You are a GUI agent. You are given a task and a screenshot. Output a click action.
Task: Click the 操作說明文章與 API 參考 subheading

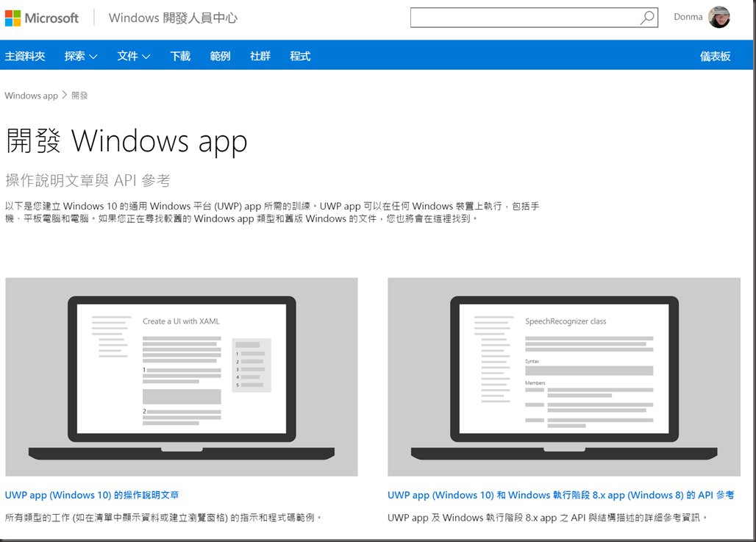point(88,180)
